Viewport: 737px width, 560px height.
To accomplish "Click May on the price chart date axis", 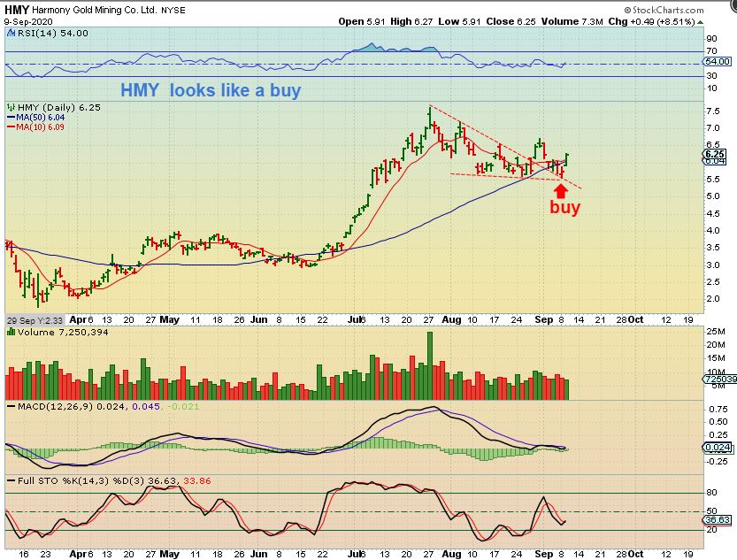I will 169,319.
